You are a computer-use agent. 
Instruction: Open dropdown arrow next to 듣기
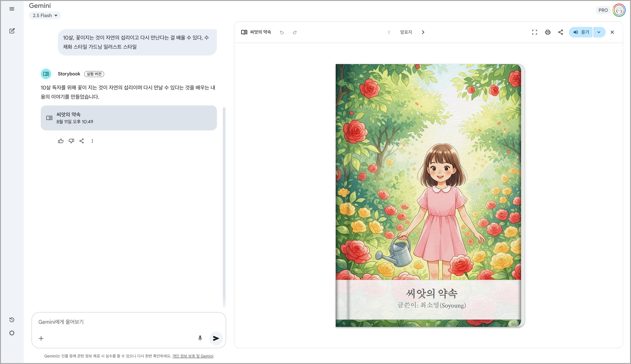click(x=599, y=32)
